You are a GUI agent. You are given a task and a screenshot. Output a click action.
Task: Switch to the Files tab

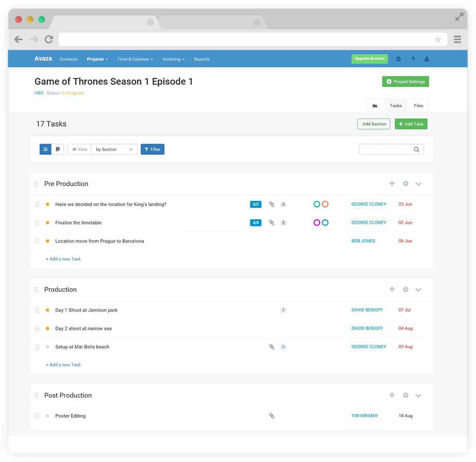coord(418,106)
